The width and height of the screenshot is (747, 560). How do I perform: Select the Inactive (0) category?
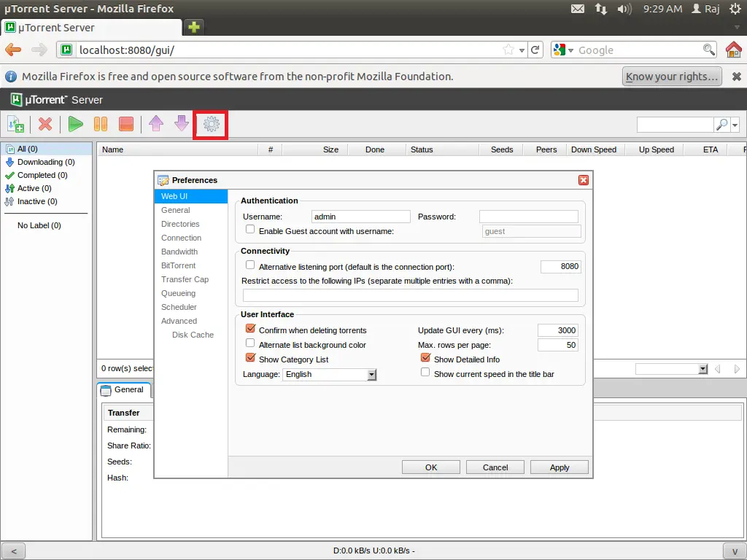[x=46, y=201]
